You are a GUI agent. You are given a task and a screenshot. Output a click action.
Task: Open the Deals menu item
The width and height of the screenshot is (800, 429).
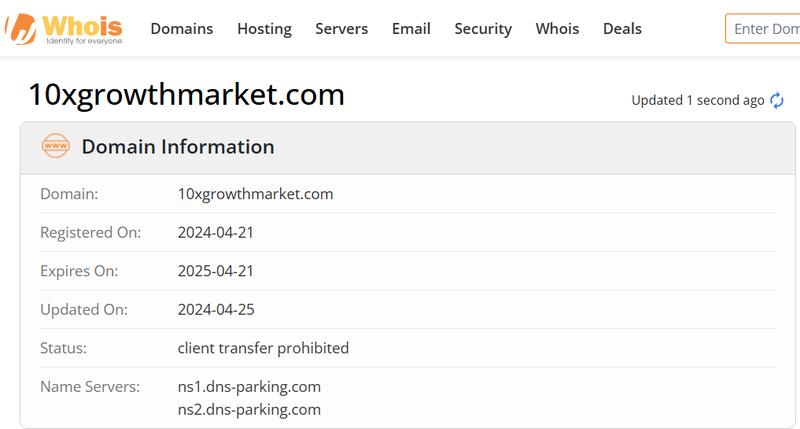(622, 29)
